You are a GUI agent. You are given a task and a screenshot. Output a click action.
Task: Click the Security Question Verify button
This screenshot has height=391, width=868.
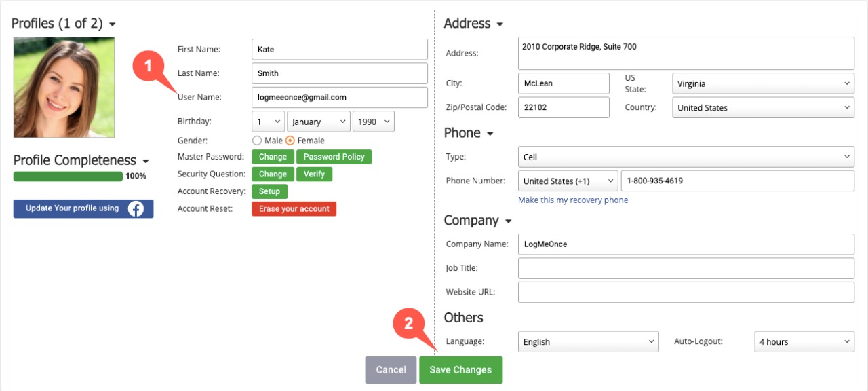click(x=314, y=174)
